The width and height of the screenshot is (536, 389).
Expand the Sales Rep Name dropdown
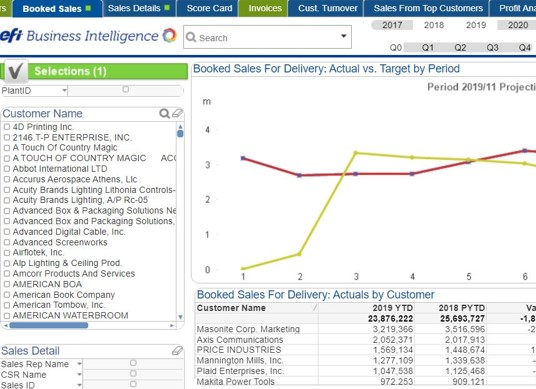pos(79,364)
